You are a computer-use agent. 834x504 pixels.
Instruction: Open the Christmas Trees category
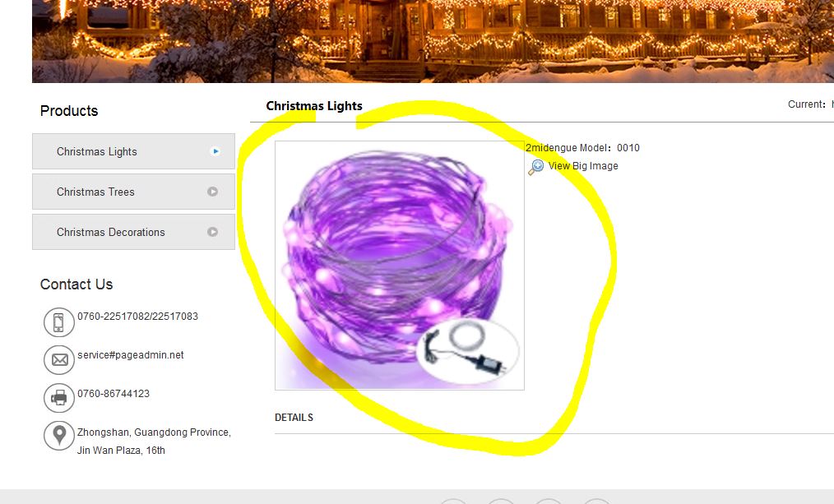point(133,192)
